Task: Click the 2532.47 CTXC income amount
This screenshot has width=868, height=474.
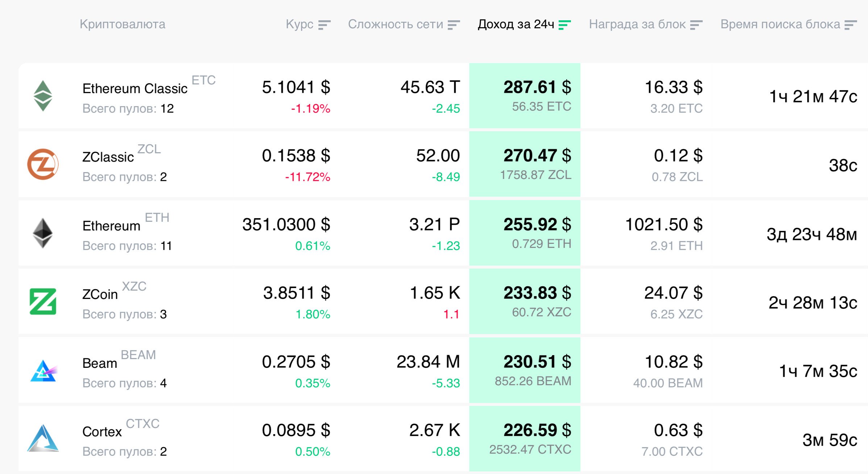Action: point(530,450)
